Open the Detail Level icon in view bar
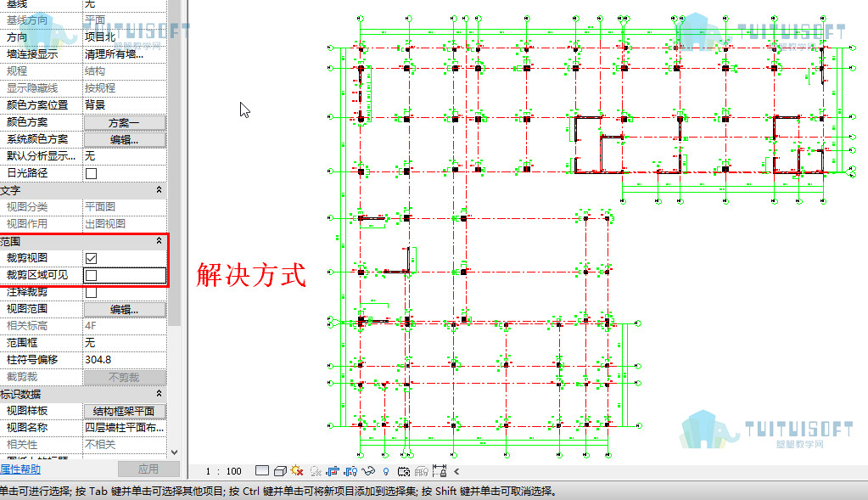Image resolution: width=868 pixels, height=500 pixels. (262, 470)
